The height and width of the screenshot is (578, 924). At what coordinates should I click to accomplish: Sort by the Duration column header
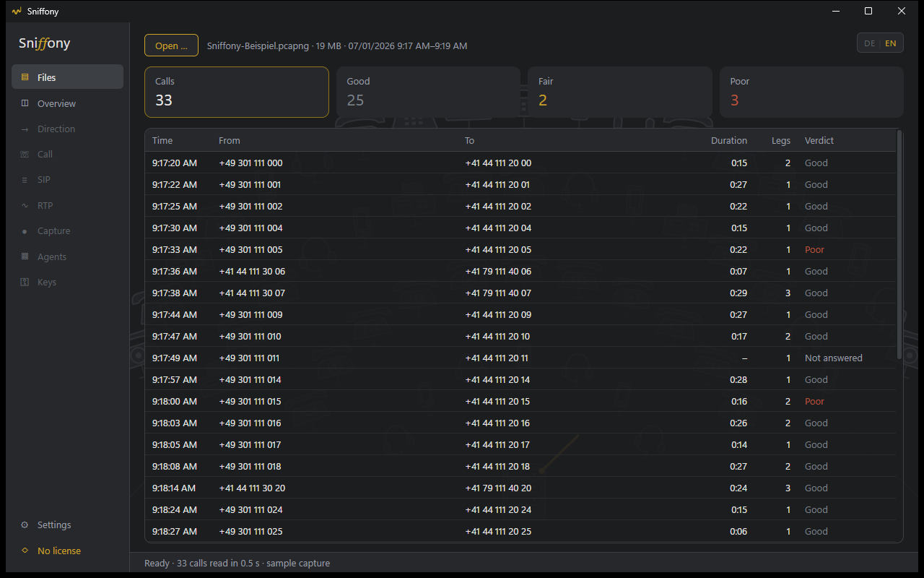729,141
